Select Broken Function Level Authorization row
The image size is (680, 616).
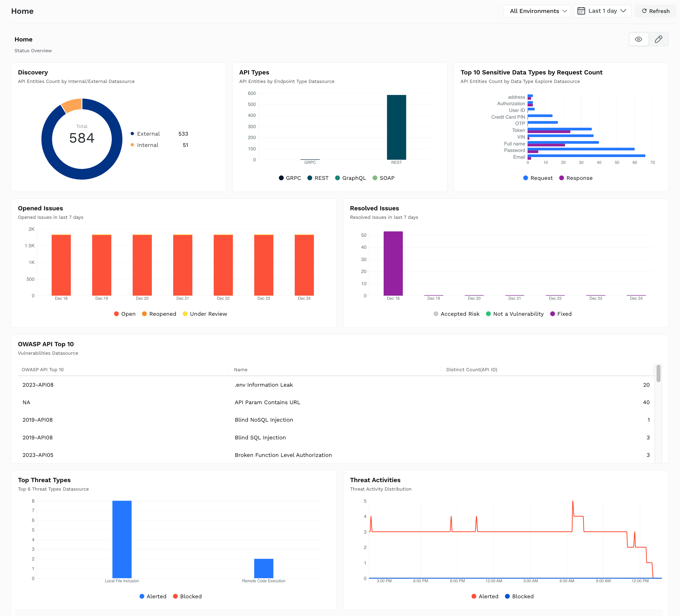[336, 455]
